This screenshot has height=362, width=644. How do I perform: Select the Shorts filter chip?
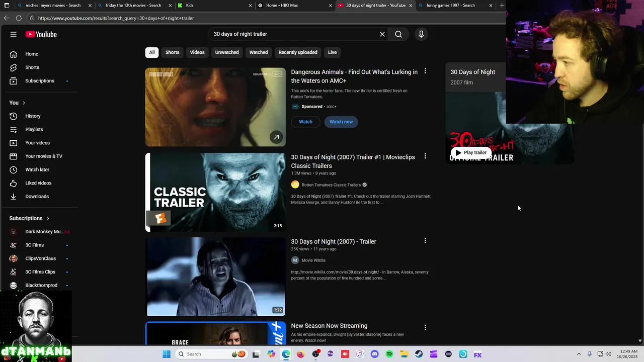(173, 52)
